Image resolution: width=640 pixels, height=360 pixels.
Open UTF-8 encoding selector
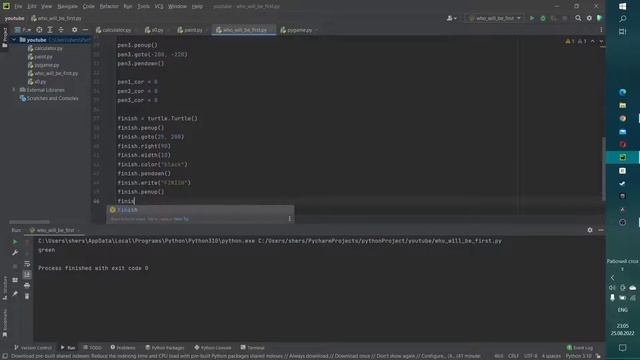530,356
